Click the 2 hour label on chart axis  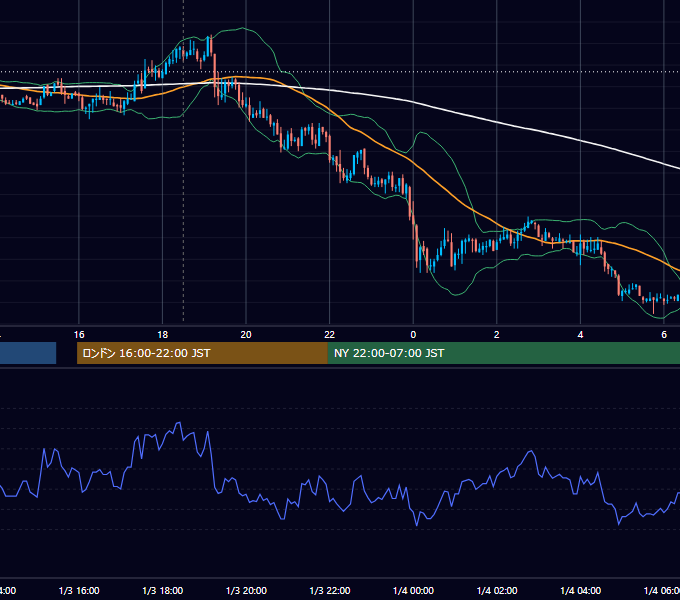[x=497, y=335]
